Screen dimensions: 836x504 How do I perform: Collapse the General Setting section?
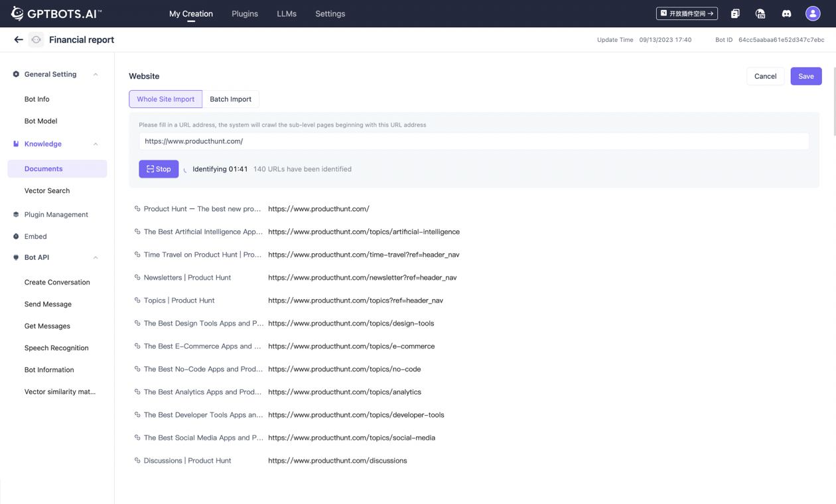[x=96, y=74]
